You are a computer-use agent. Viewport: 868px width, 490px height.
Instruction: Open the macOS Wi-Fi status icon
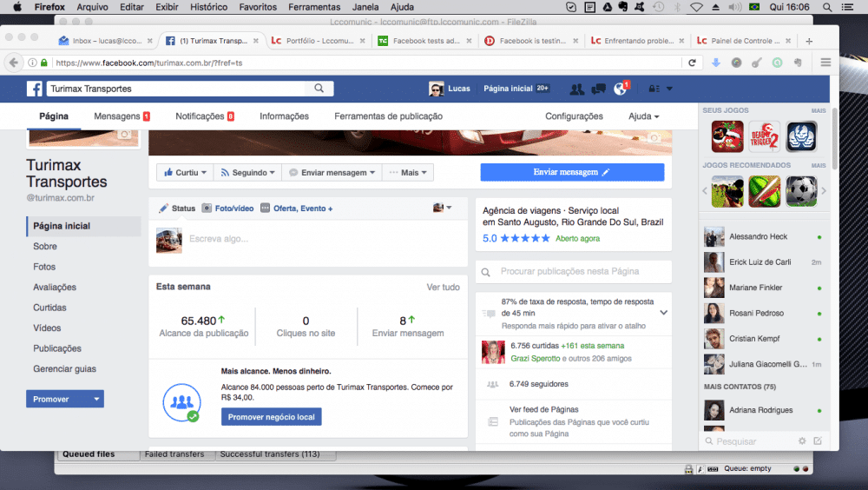coord(696,7)
